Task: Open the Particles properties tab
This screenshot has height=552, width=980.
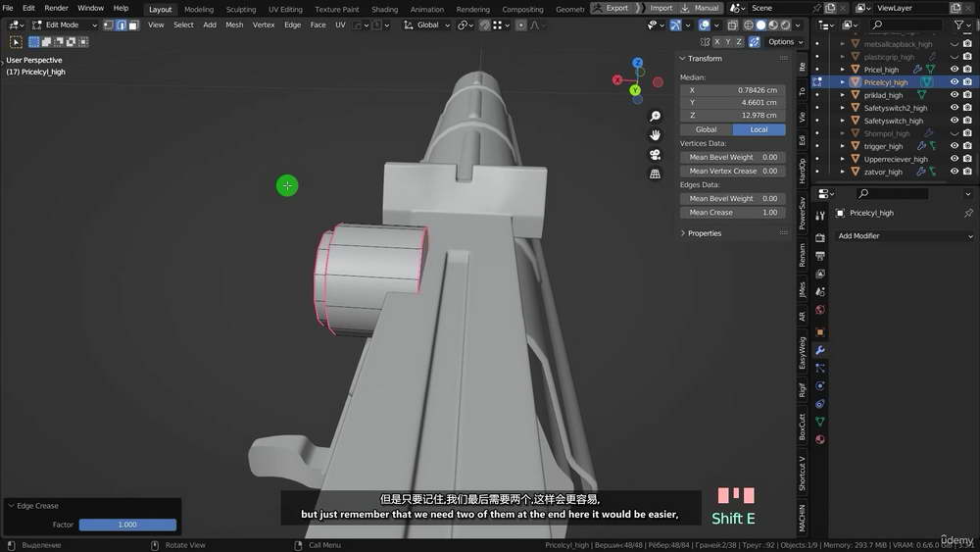Action: [820, 369]
